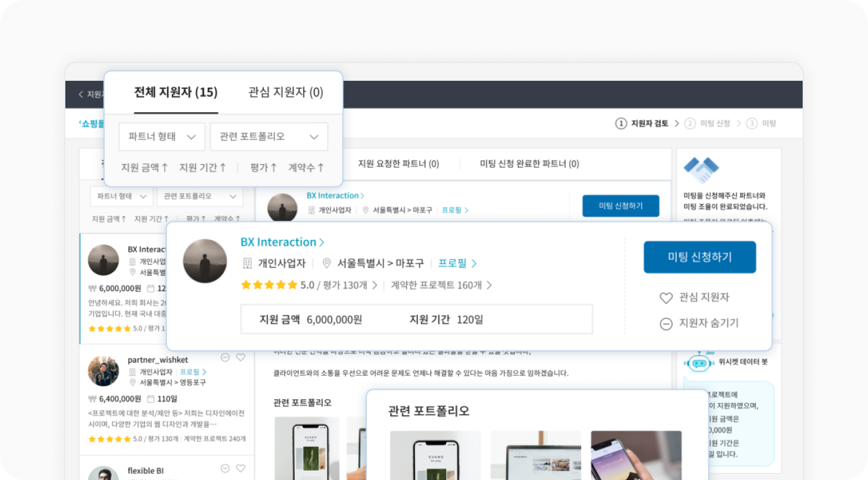Switch to 관심 지원자 (0) tab
The image size is (868, 480).
[285, 93]
